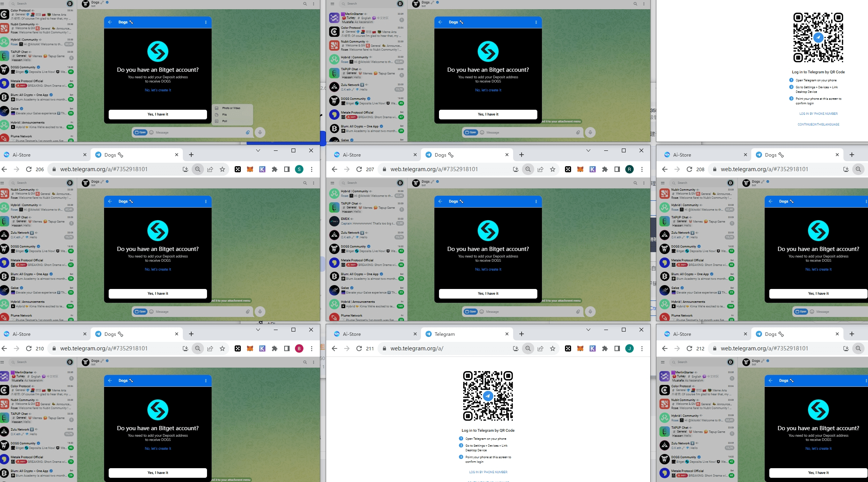
Task: Open the Telegram browser tab
Action: (x=444, y=334)
